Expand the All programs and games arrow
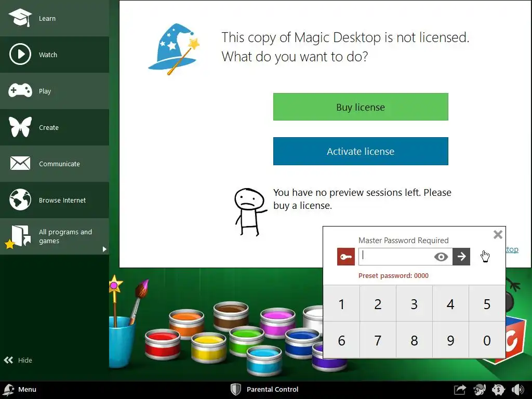 pyautogui.click(x=104, y=249)
